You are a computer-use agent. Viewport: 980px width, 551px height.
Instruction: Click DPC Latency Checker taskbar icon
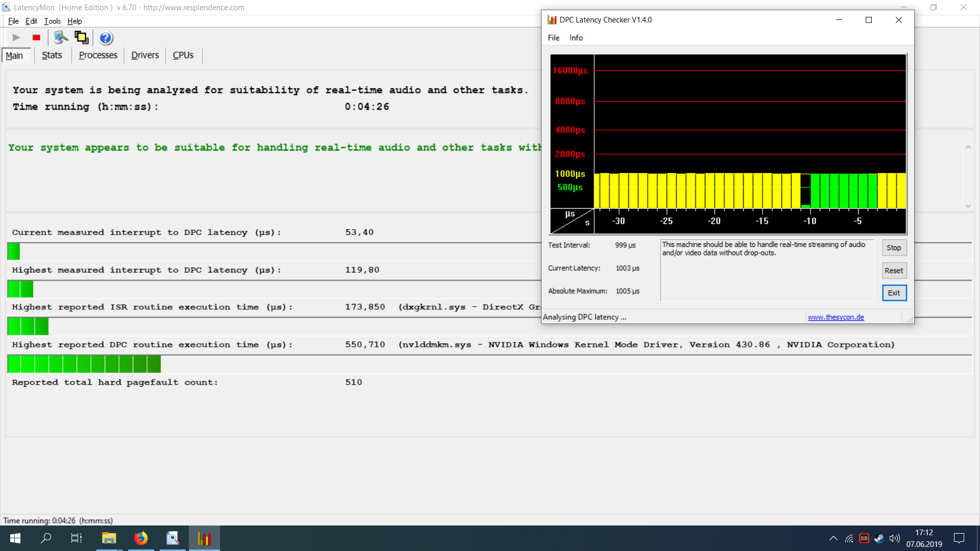click(204, 538)
